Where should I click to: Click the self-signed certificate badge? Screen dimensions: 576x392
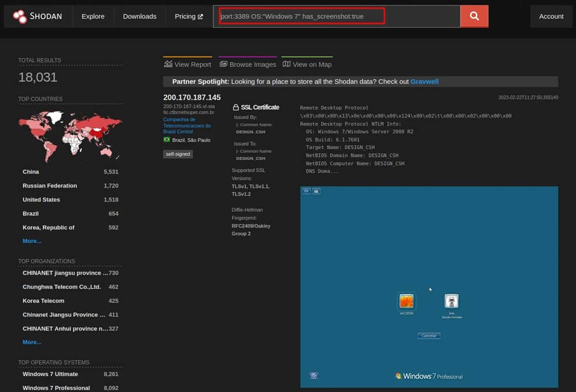tap(178, 154)
